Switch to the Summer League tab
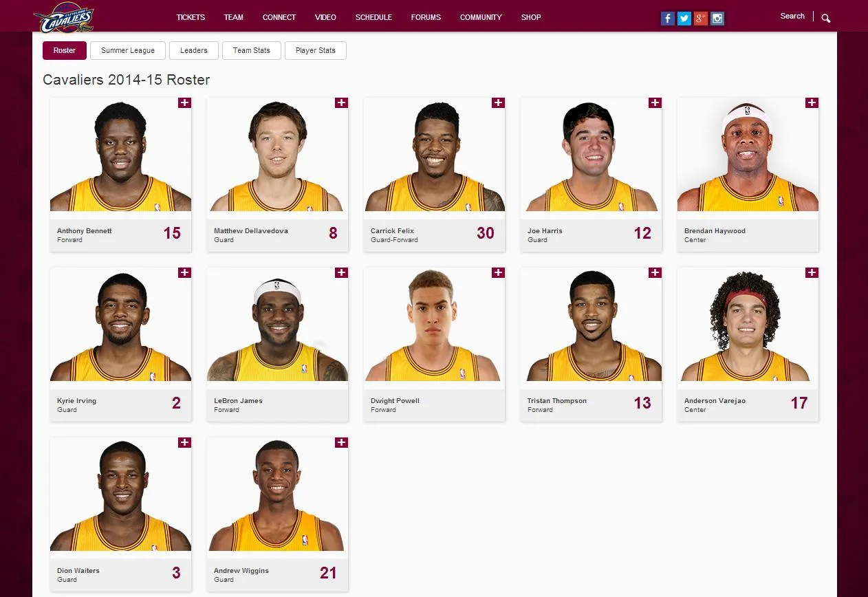The image size is (868, 597). pyautogui.click(x=128, y=50)
